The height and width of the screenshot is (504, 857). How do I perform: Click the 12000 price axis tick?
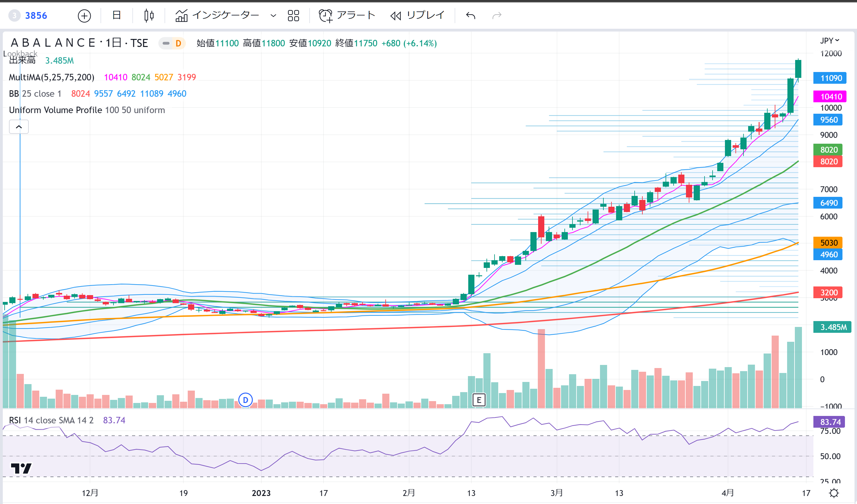[831, 53]
